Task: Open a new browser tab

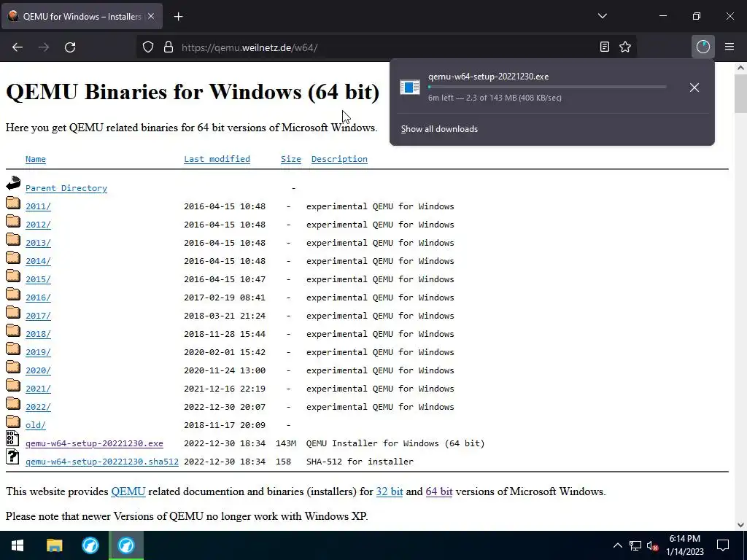Action: 178,17
